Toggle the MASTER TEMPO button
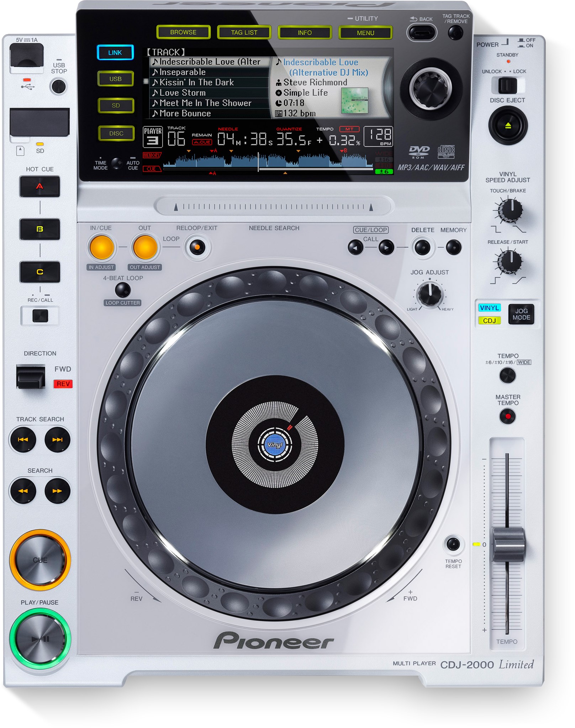This screenshot has width=575, height=728. click(x=507, y=416)
